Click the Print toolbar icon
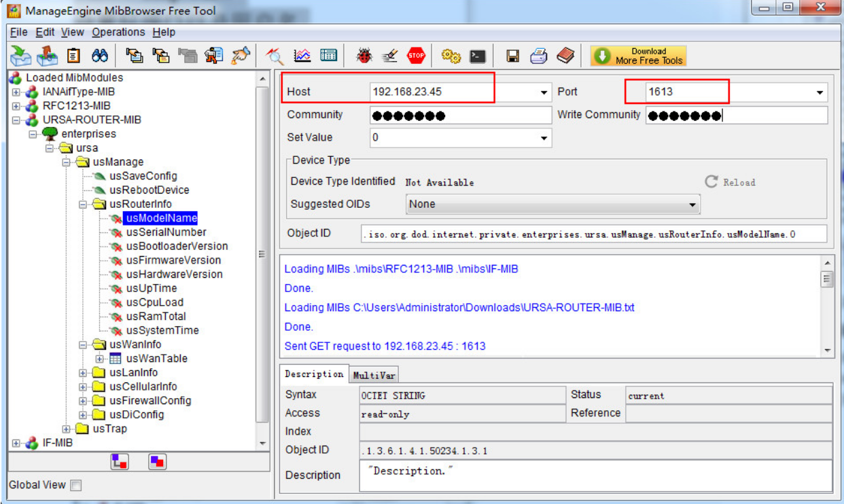This screenshot has height=504, width=844. tap(539, 56)
